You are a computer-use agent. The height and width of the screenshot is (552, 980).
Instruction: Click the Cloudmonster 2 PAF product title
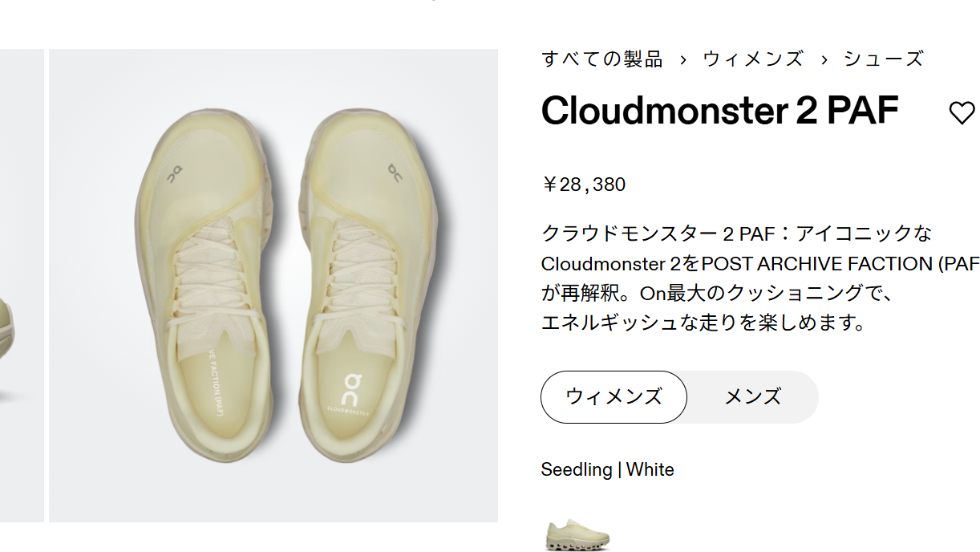tap(719, 110)
